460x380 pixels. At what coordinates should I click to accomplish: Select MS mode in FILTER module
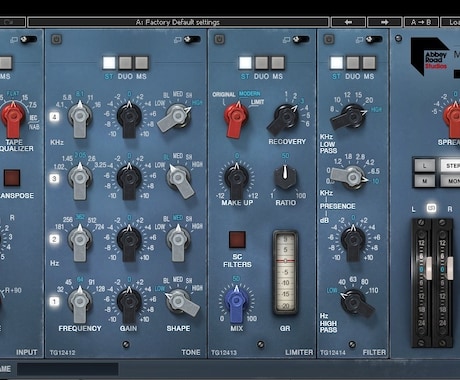tap(369, 62)
